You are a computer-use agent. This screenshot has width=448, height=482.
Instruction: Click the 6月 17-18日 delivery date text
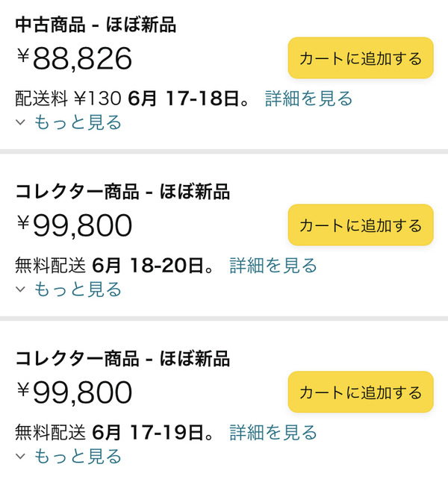189,98
